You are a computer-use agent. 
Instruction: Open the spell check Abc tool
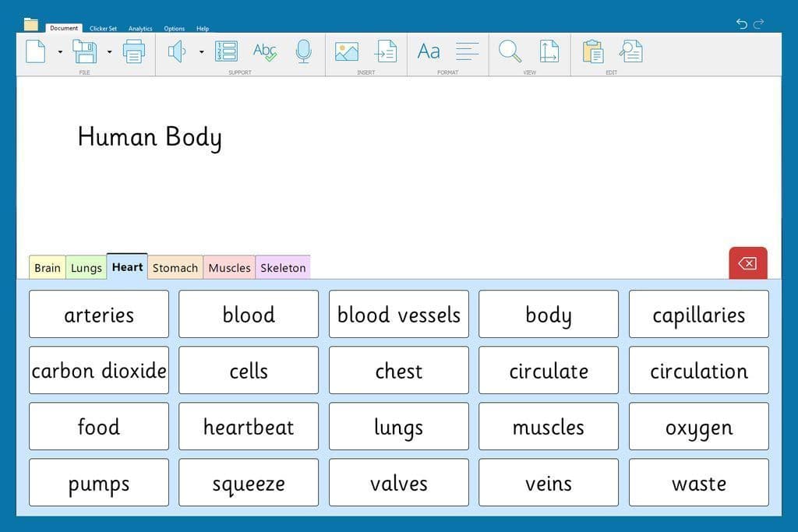(x=265, y=51)
